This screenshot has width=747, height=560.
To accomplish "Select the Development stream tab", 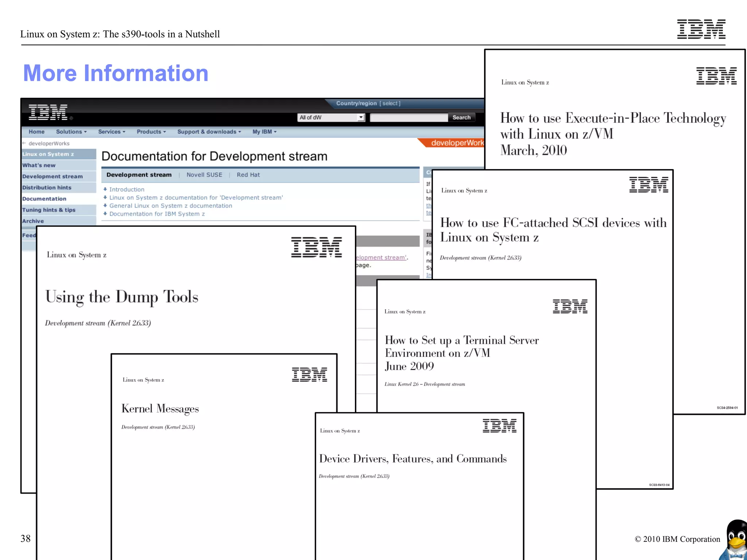I will point(139,175).
